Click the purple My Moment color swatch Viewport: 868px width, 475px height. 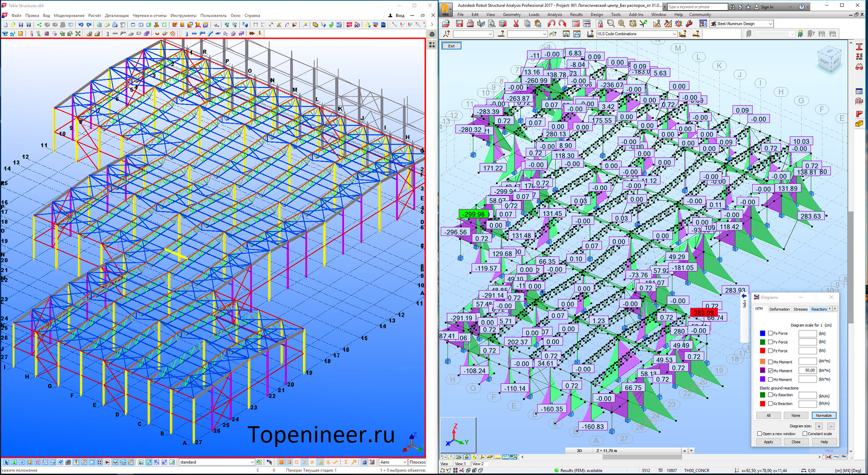762,371
